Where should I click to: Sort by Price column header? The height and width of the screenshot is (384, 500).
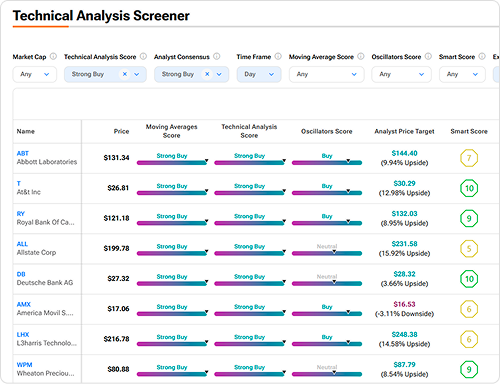click(121, 131)
